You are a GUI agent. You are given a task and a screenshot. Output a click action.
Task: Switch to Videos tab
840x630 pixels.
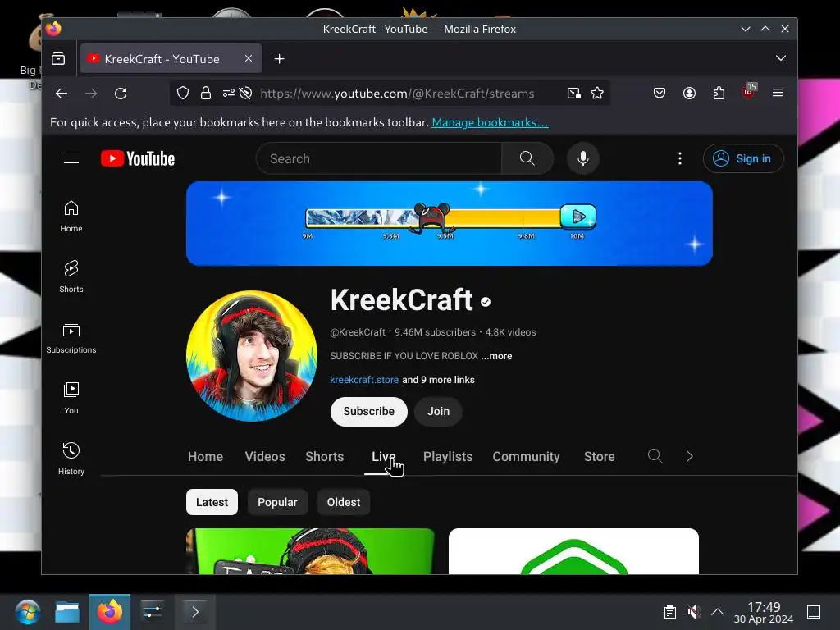[265, 456]
